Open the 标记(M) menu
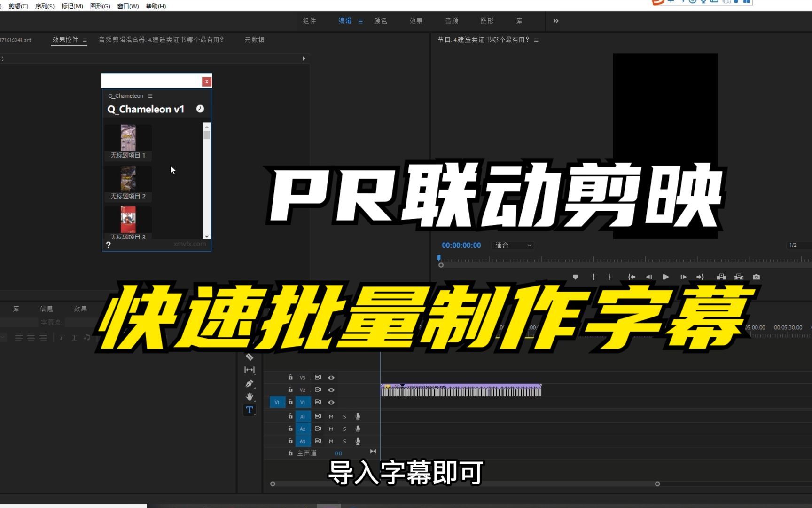Viewport: 812px width, 508px height. [72, 6]
